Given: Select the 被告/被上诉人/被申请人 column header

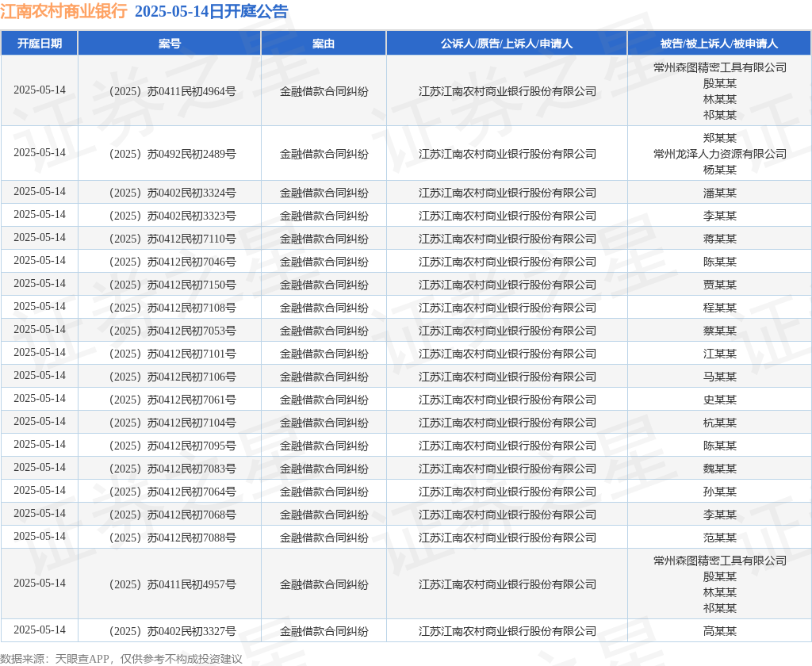Looking at the screenshot, I should [719, 44].
